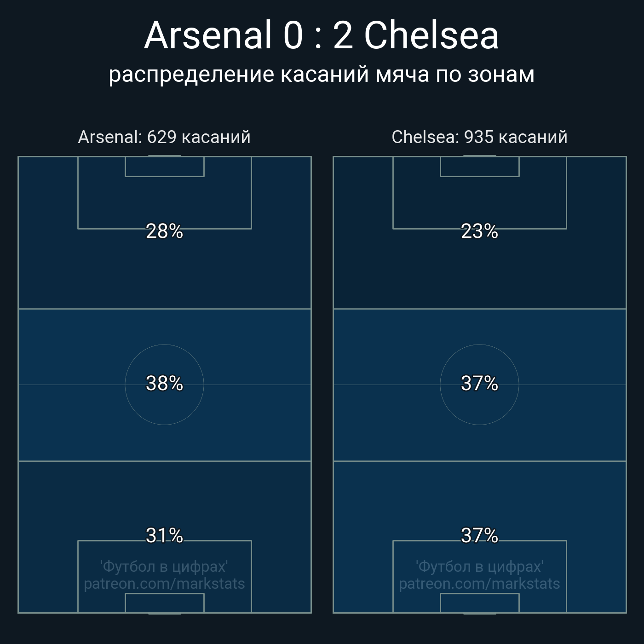Click the 38% label in Arsenal's center circle

164,383
